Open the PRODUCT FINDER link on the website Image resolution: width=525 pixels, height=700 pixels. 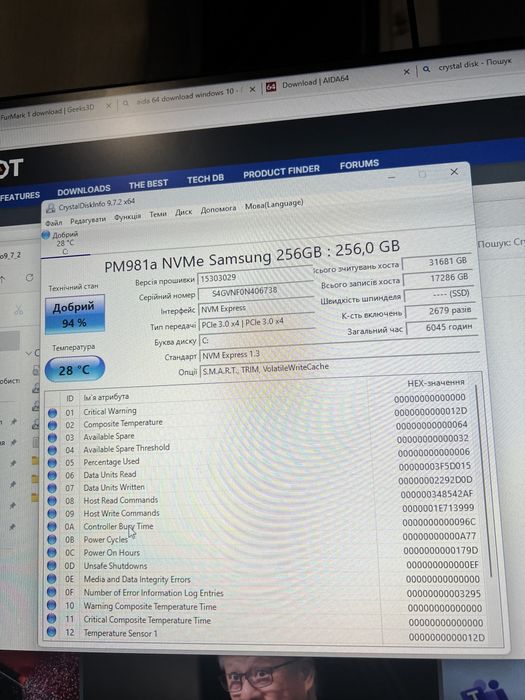[281, 171]
